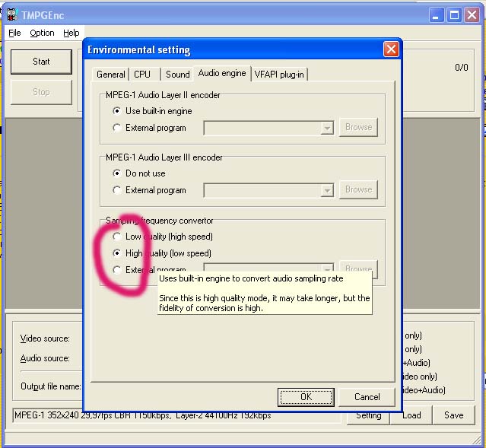Image resolution: width=486 pixels, height=448 pixels.
Task: Click the MPEG-1 352x240 stream setting field
Action: pos(176,415)
